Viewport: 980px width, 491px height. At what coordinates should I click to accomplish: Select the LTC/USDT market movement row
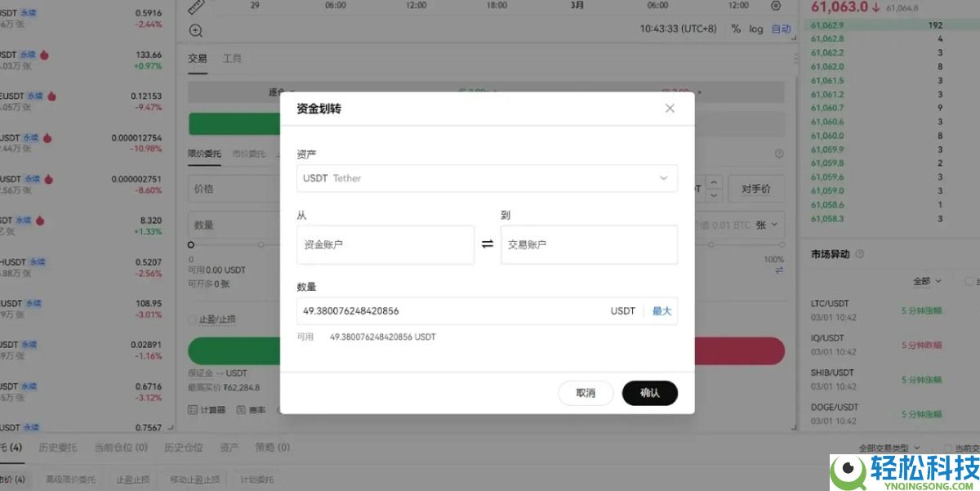(x=890, y=310)
